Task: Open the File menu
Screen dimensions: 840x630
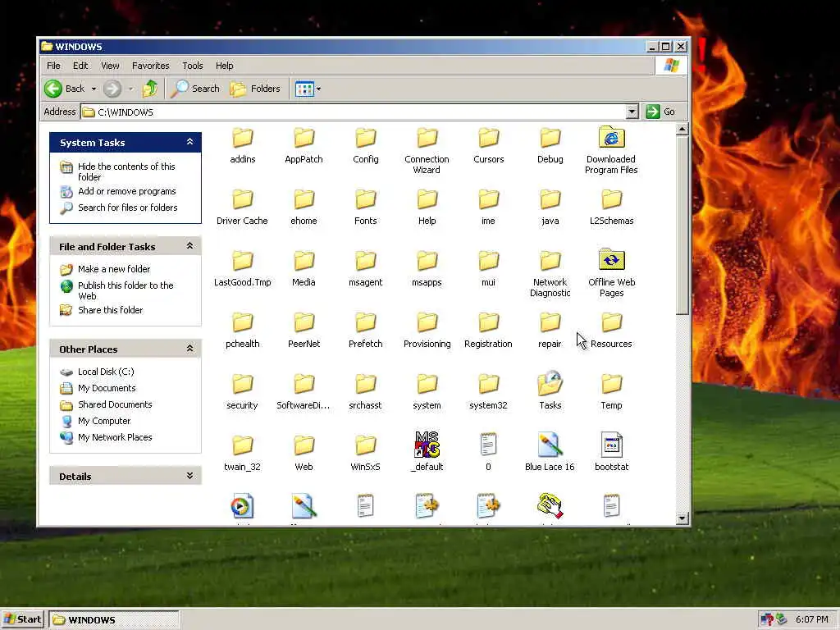Action: coord(53,66)
